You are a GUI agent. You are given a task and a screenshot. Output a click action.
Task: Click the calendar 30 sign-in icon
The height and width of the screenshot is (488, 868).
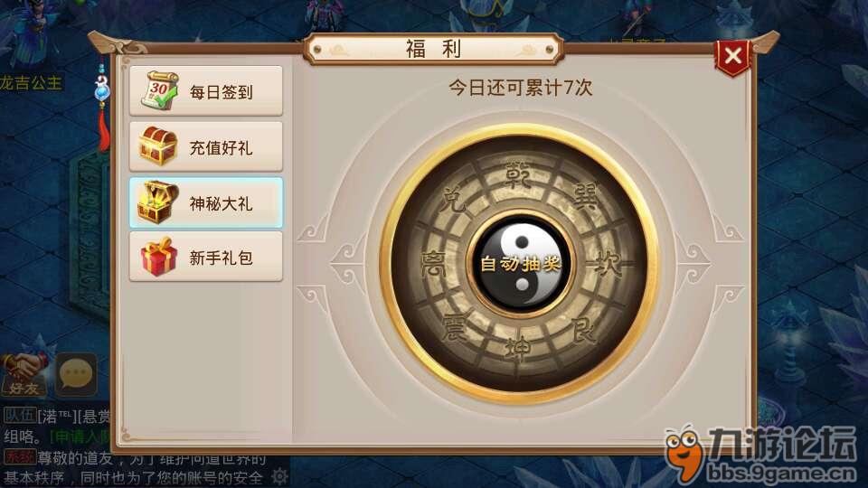click(x=159, y=90)
